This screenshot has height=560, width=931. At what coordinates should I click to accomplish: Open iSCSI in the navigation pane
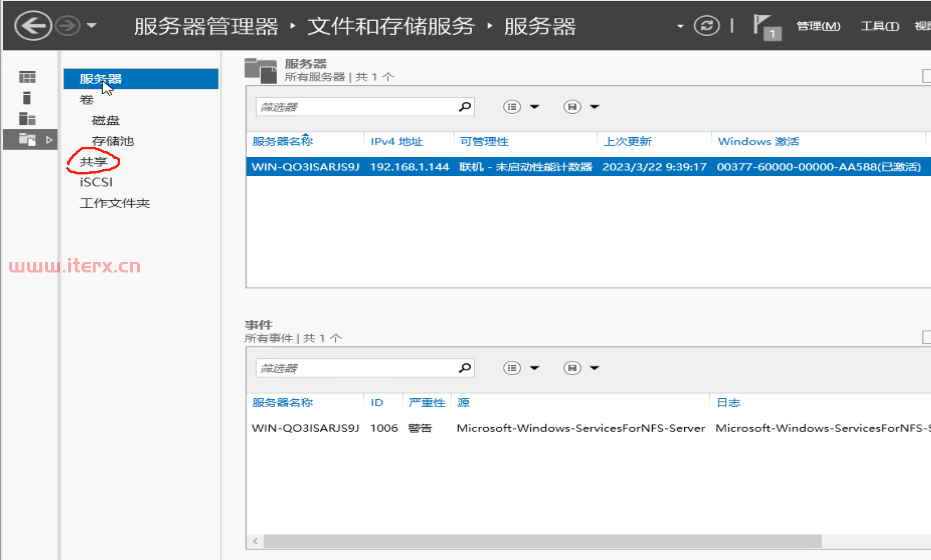point(96,182)
